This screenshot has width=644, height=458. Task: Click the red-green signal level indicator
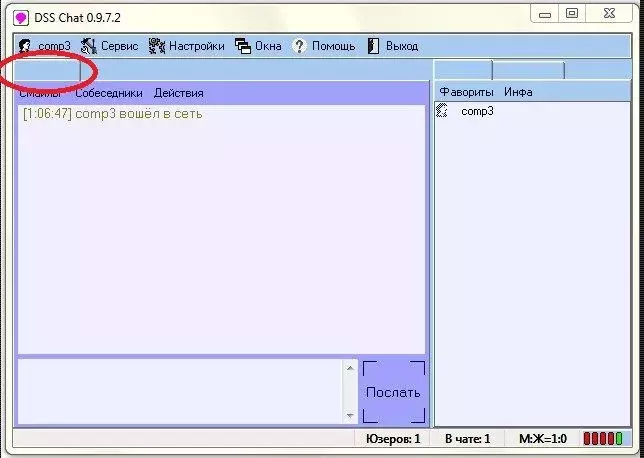(x=603, y=439)
